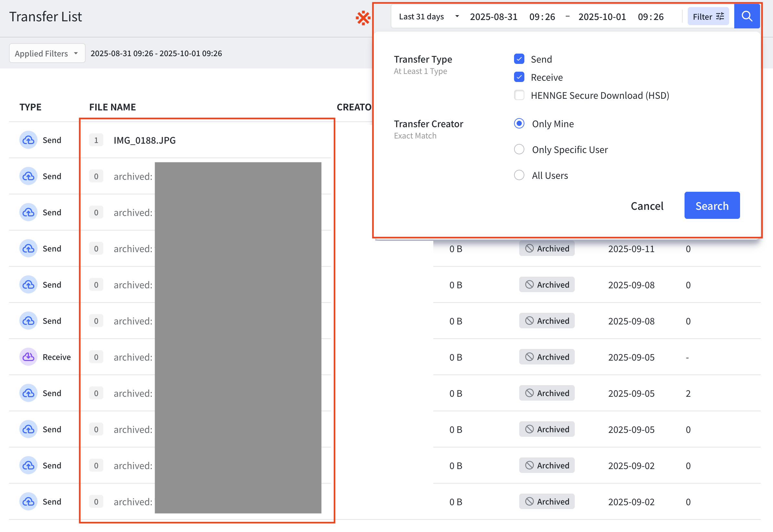Cancel the filter panel

click(647, 205)
